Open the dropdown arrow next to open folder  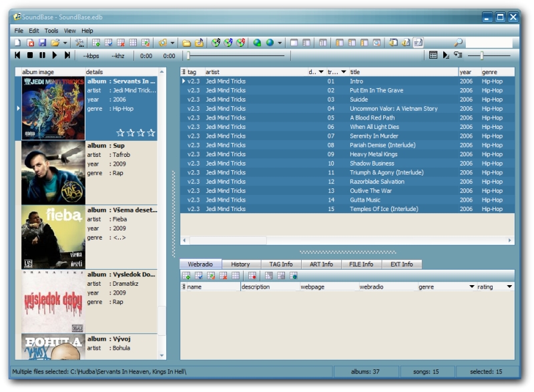65,43
